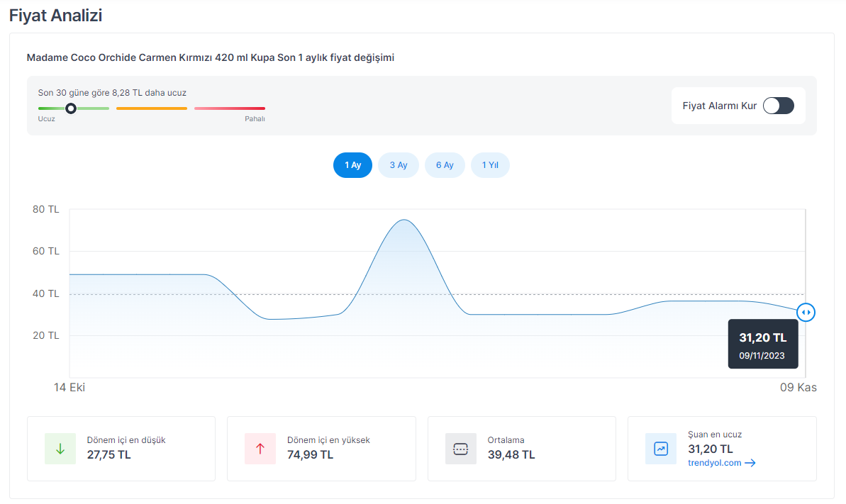Click the 80 TL axis label
Viewport: 846px width, 504px height.
coord(46,209)
